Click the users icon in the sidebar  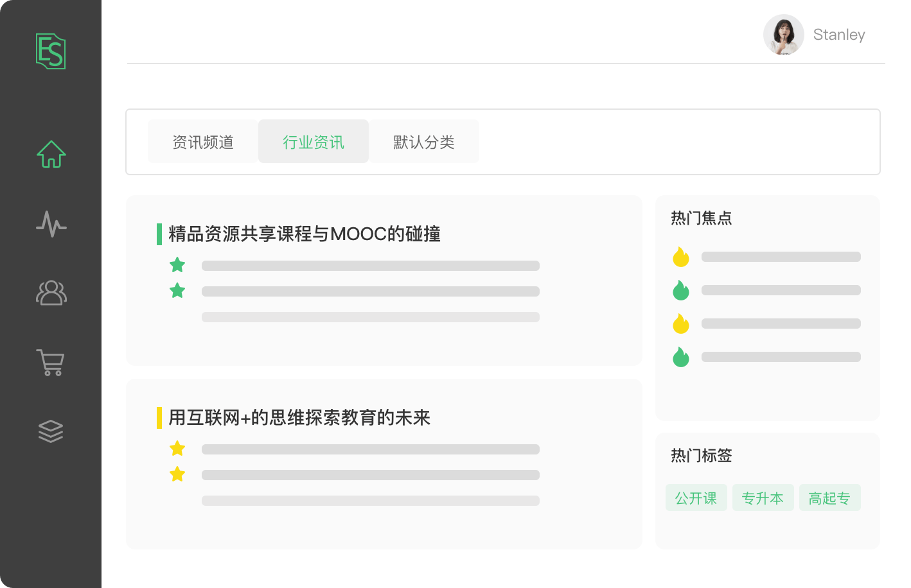coord(51,293)
